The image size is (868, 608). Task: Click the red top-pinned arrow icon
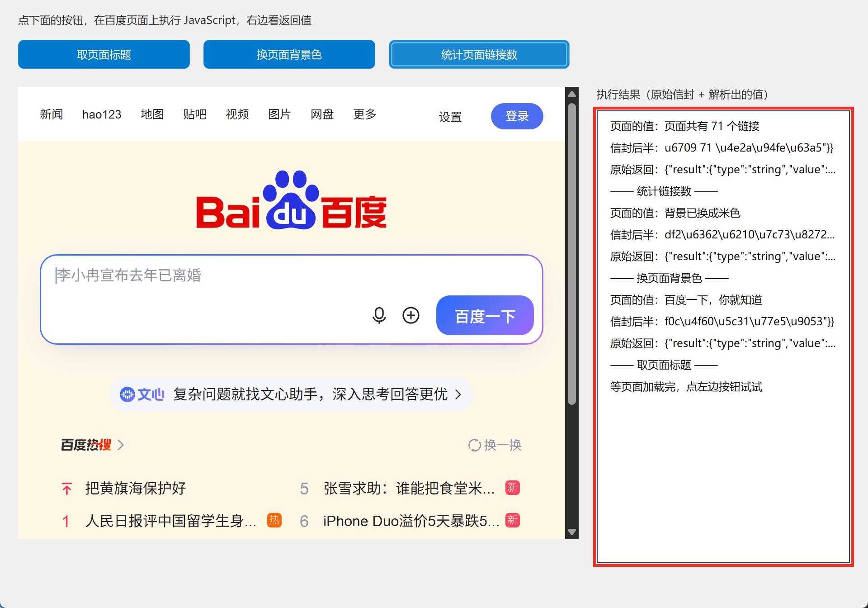[67, 489]
